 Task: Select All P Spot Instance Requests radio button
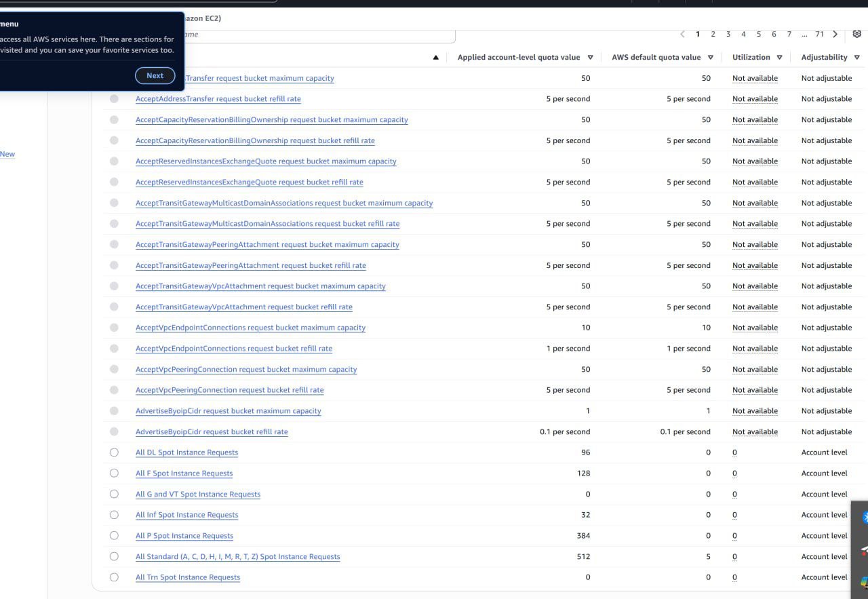tap(114, 535)
